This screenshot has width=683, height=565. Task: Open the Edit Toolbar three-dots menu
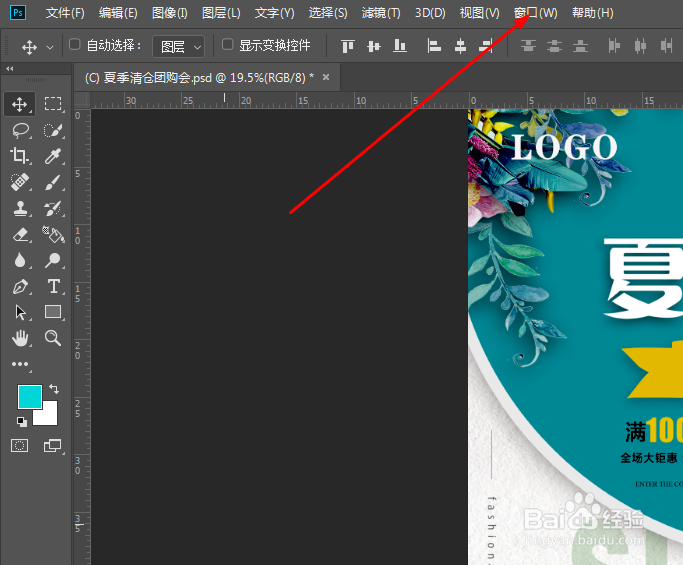coord(20,364)
